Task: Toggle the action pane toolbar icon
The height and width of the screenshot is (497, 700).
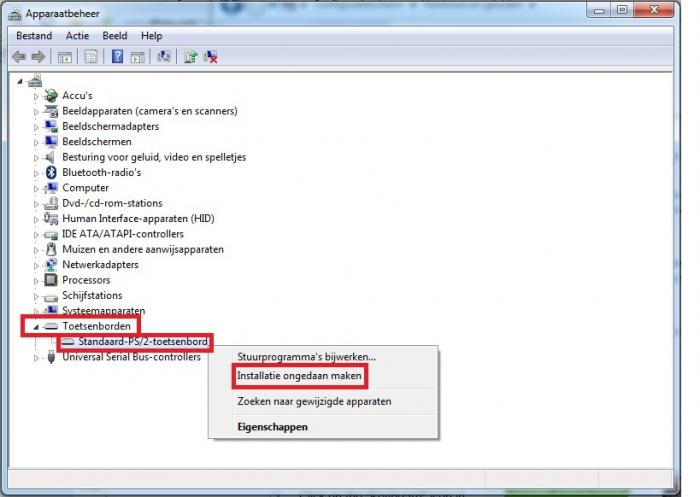Action: (x=138, y=57)
